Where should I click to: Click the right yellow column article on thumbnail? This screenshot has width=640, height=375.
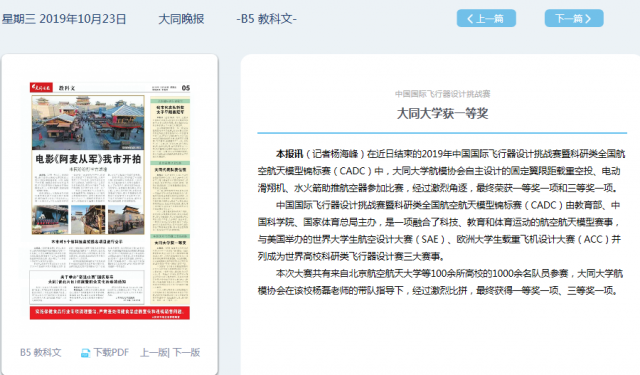pos(170,201)
